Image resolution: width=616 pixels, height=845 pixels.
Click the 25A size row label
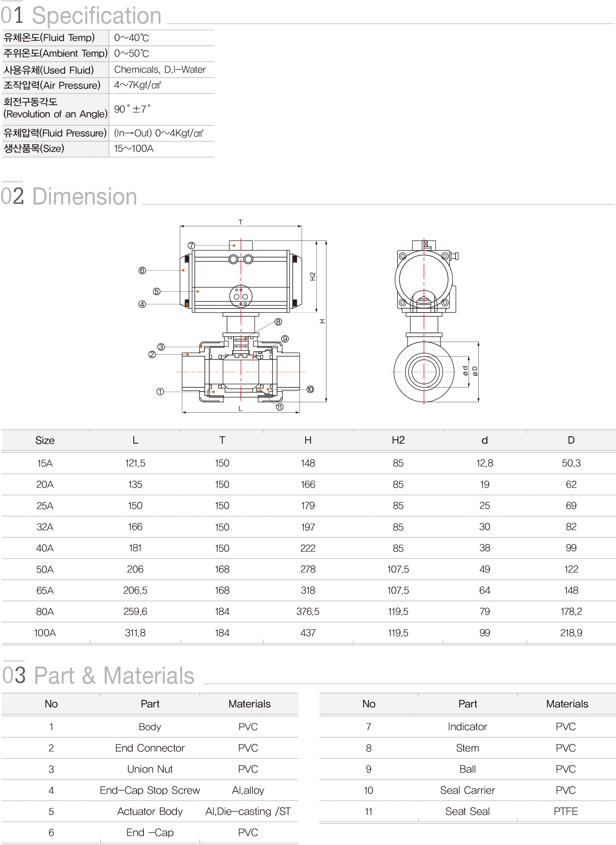(x=45, y=506)
